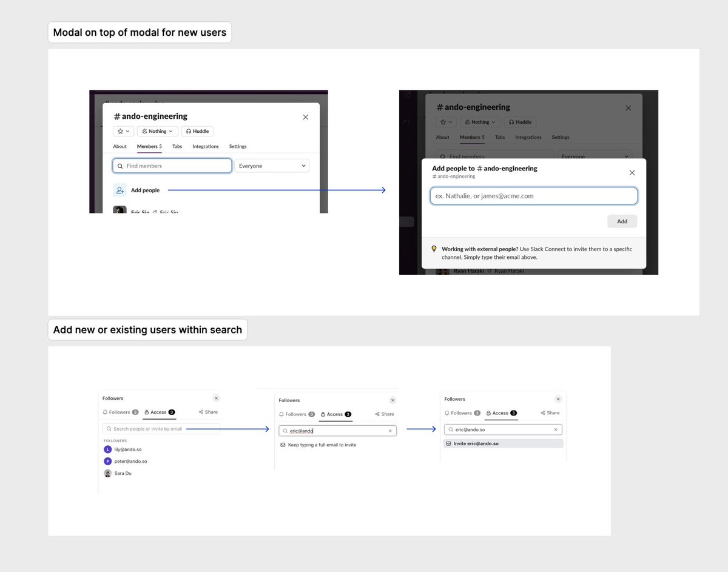Click the FOLLOWERS section heading above lily@ando.so
The width and height of the screenshot is (728, 572).
tap(115, 441)
